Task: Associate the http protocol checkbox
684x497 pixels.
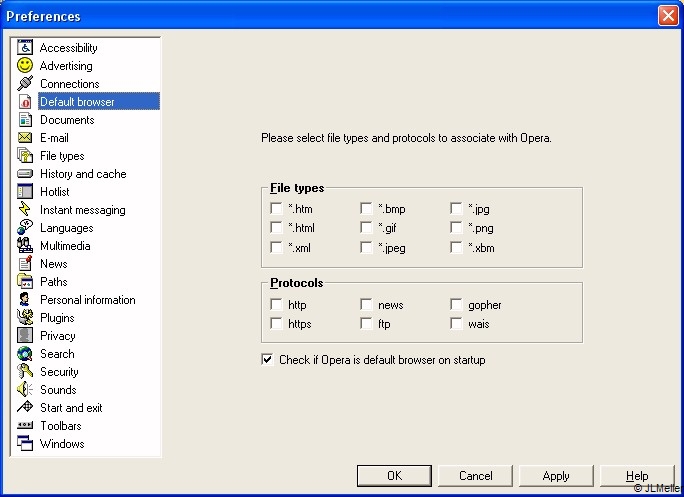Action: coord(276,304)
